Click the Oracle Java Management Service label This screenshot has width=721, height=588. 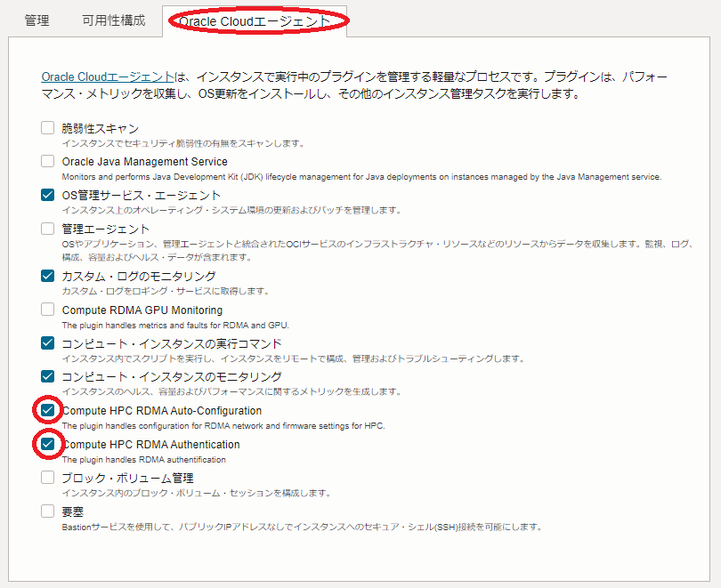click(144, 162)
